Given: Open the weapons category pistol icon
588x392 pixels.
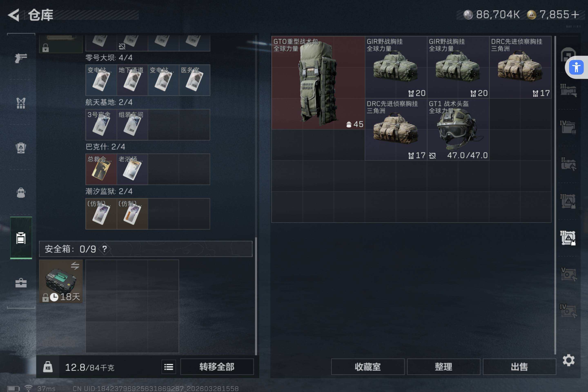Looking at the screenshot, I should pyautogui.click(x=21, y=58).
